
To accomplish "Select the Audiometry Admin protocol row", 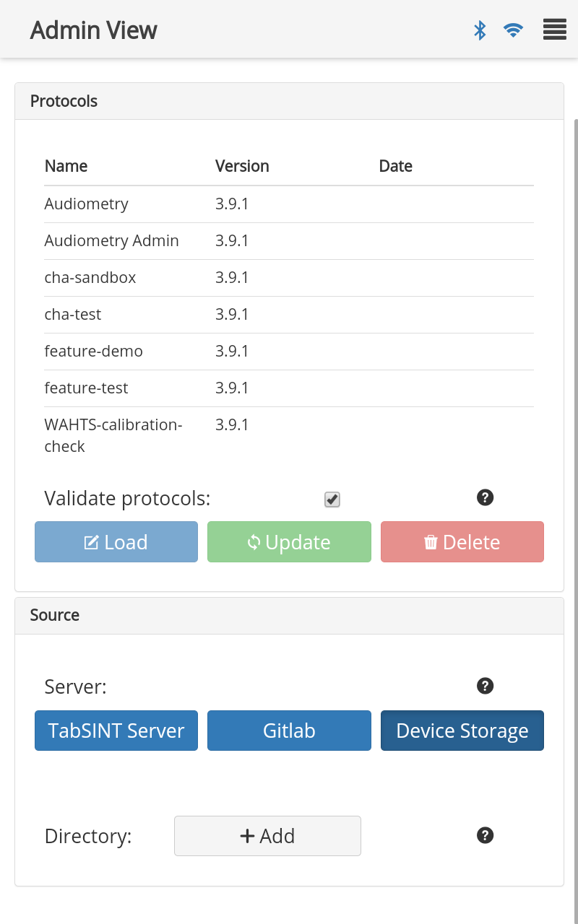I will (289, 241).
